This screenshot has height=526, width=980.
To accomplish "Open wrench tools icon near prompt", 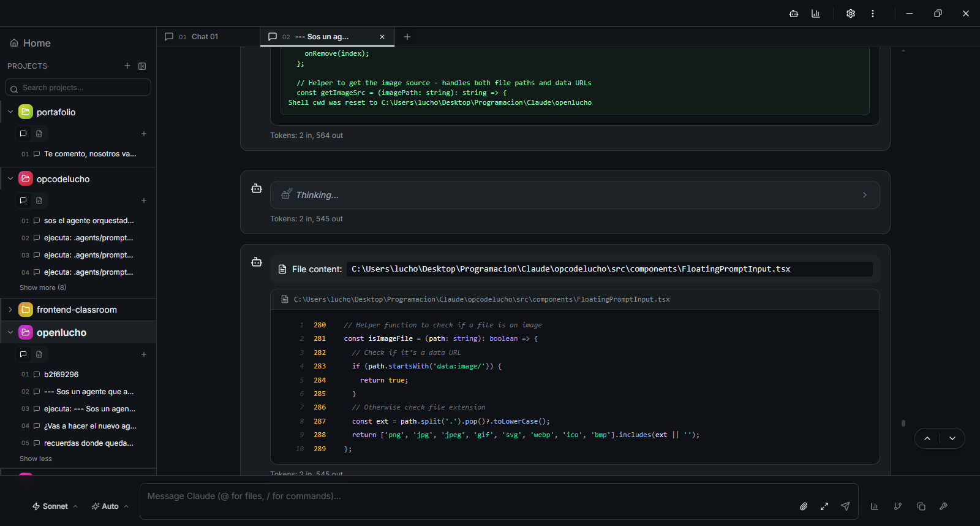I will click(943, 506).
